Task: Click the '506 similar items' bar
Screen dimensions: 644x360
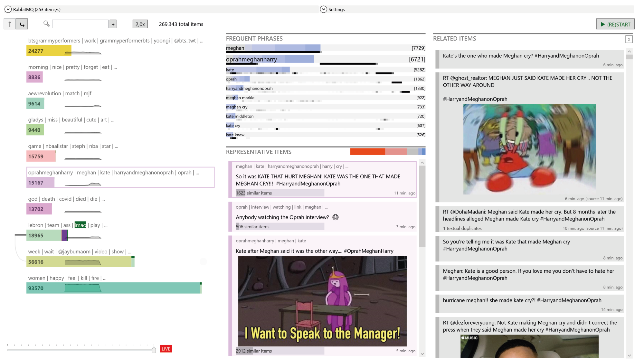Action: 280,227
